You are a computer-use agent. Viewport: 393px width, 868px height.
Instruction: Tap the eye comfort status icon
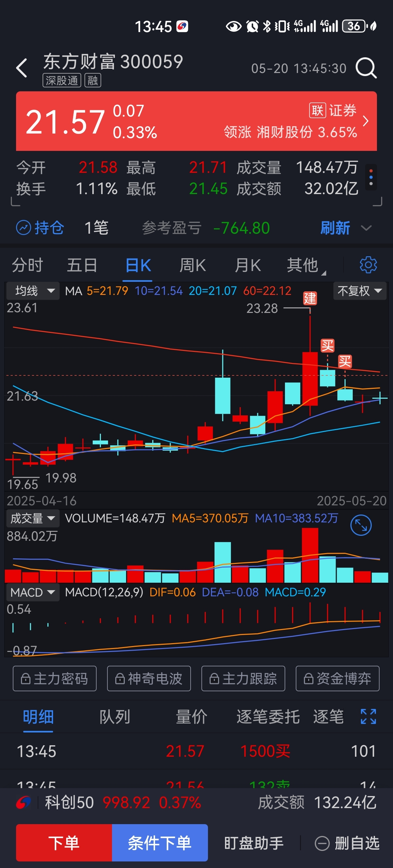[x=234, y=26]
